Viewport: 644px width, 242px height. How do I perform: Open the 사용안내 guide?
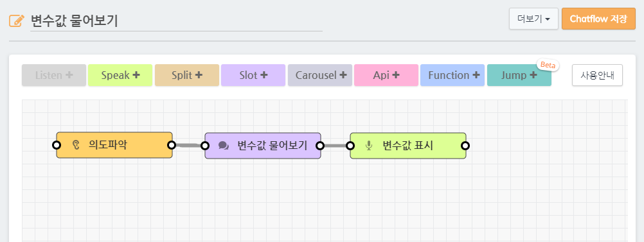click(x=597, y=76)
